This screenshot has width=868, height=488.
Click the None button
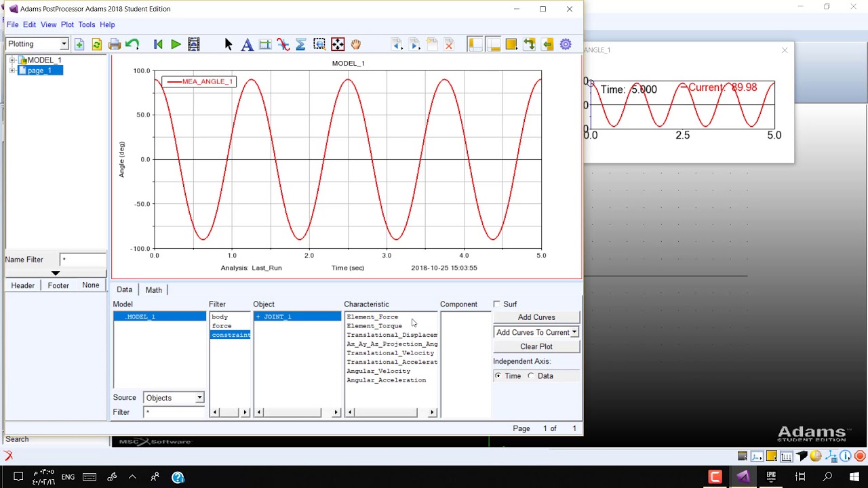[x=91, y=285]
